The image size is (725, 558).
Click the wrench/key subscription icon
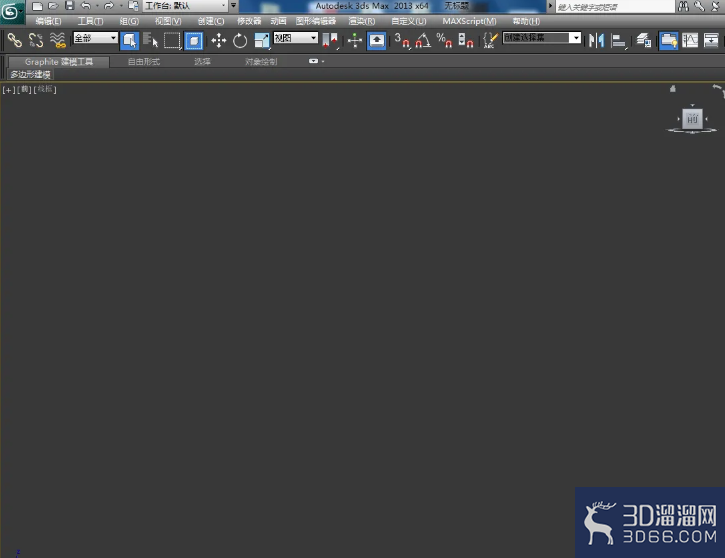click(699, 6)
